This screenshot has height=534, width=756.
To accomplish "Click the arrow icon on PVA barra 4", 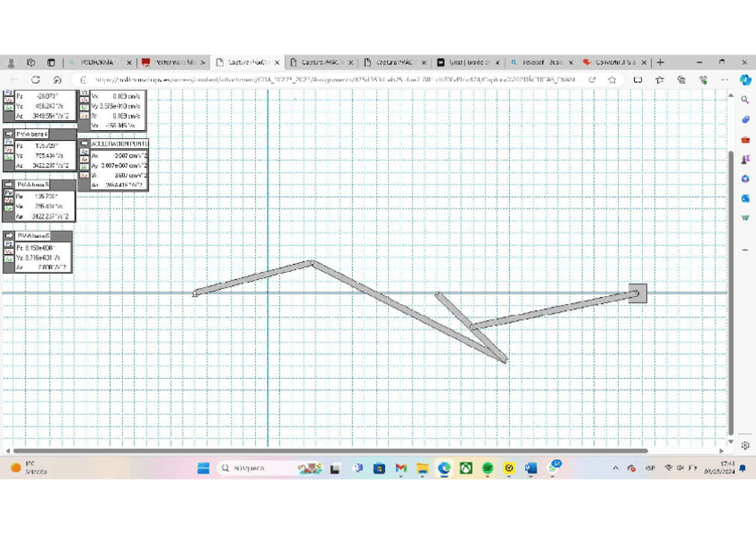I will click(9, 134).
